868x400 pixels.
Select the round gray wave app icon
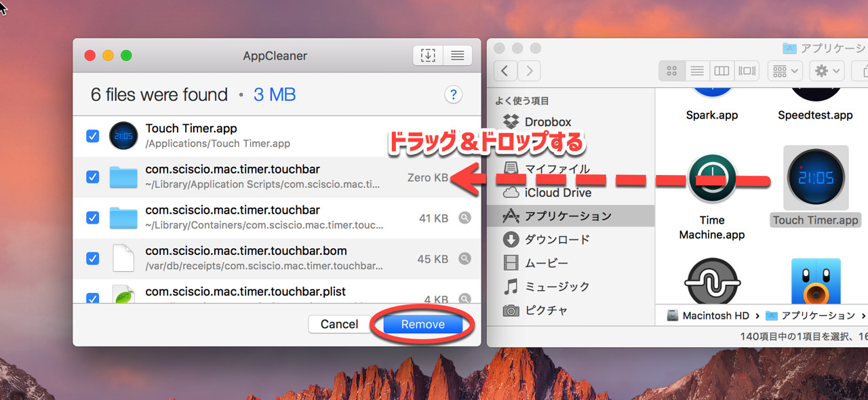pyautogui.click(x=712, y=281)
